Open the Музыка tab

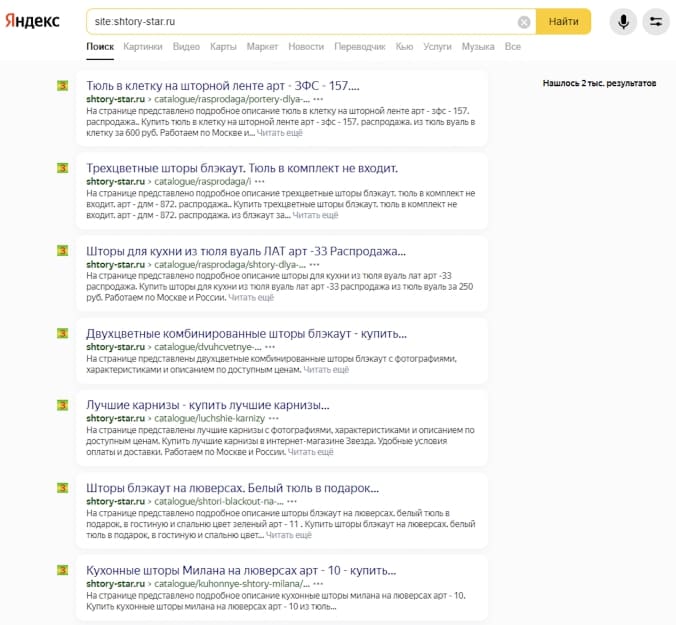click(478, 47)
